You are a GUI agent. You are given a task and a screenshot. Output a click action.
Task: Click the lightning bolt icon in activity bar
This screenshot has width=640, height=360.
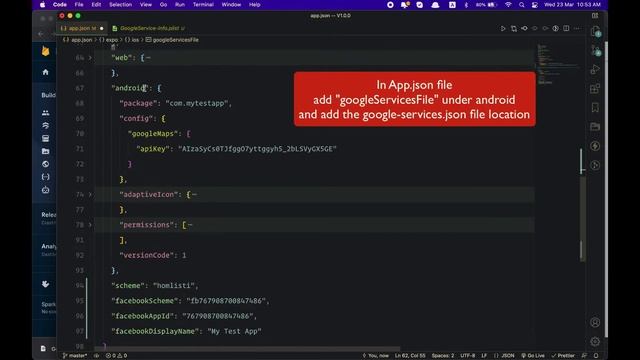(595, 146)
